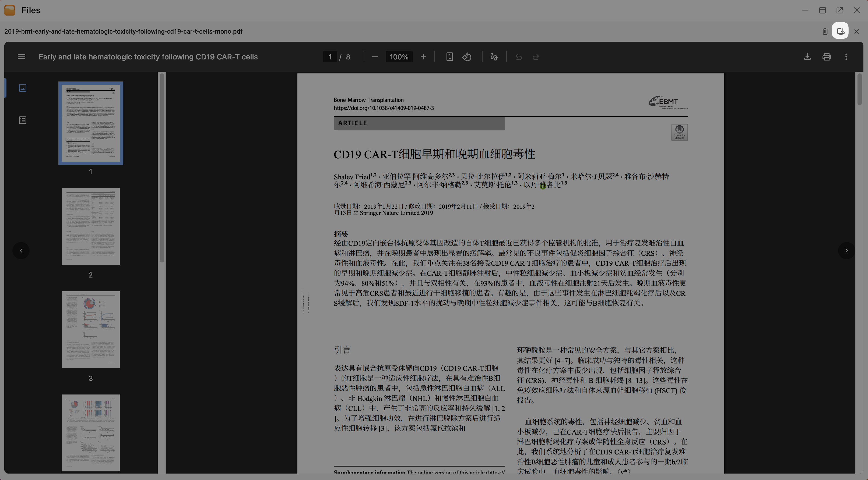Go back using the left chevron arrow
Screen dimensions: 868x480
coord(21,250)
